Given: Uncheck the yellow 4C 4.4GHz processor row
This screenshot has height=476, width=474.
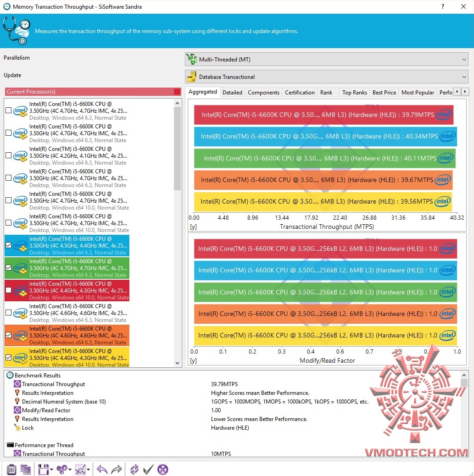Looking at the screenshot, I should pos(9,358).
